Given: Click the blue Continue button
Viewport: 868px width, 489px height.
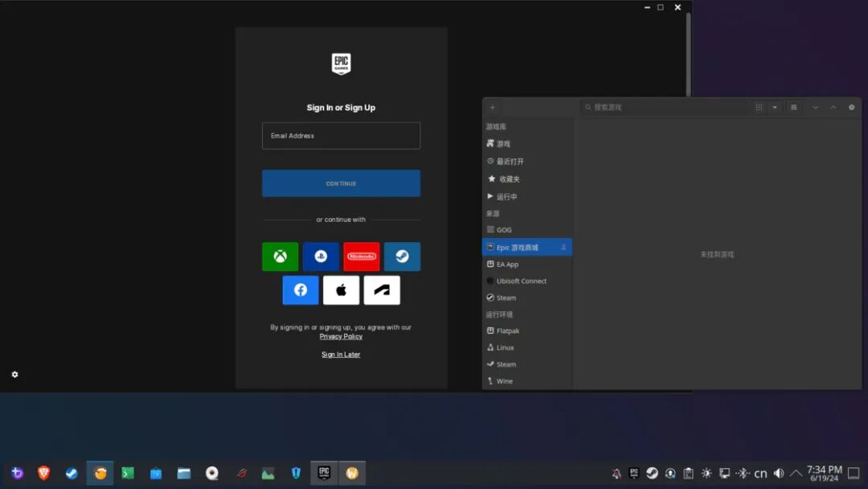Looking at the screenshot, I should (341, 183).
